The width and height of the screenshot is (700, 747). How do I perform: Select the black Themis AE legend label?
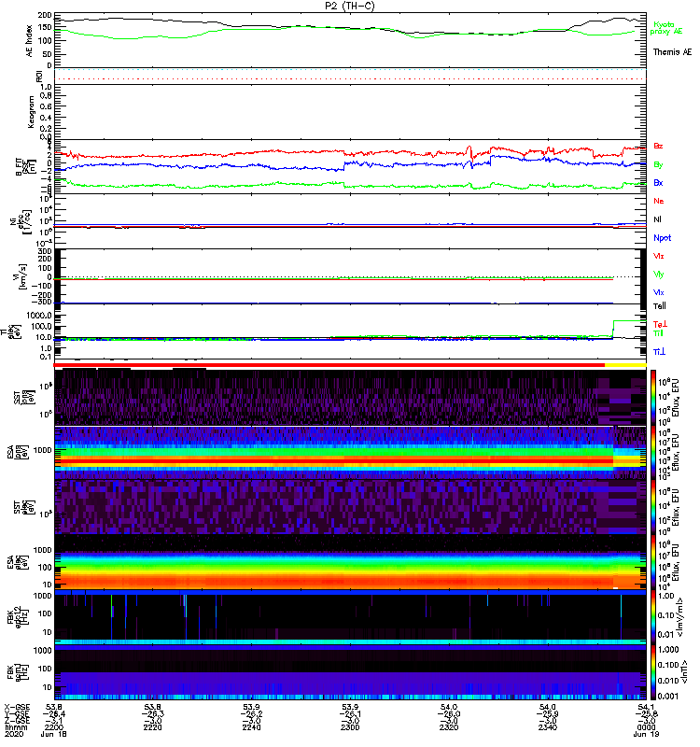click(x=672, y=52)
